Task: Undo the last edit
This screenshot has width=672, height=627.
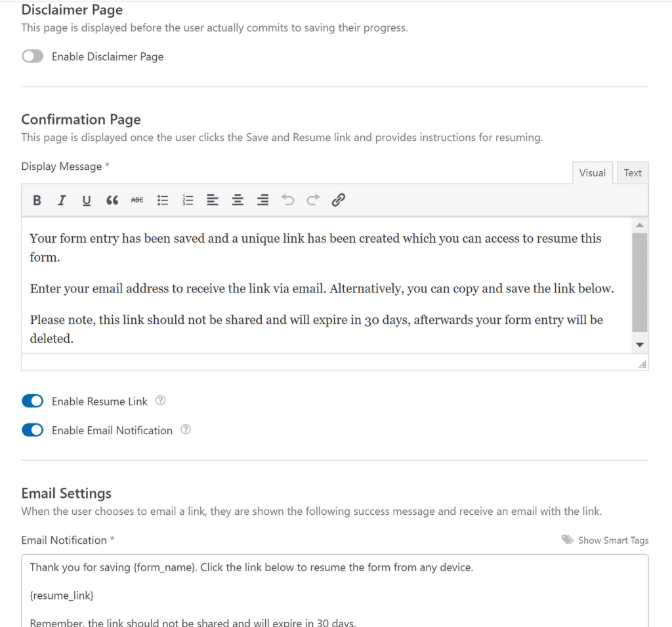Action: pyautogui.click(x=288, y=200)
